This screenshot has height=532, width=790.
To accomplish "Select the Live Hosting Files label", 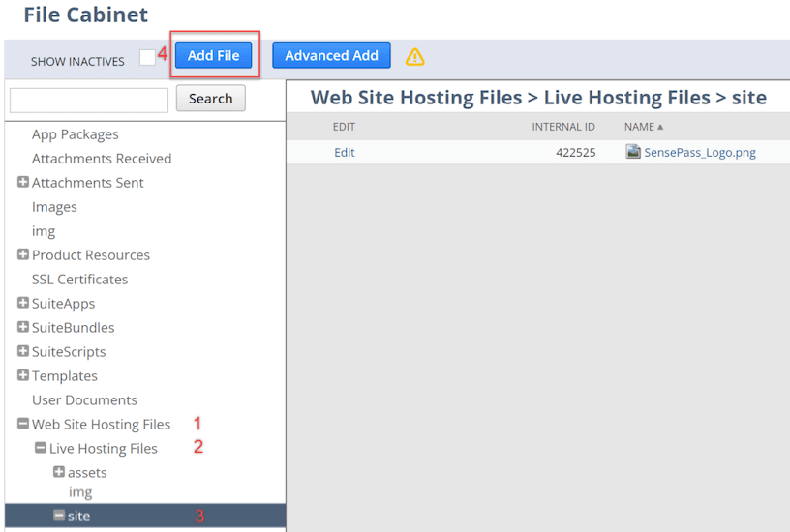I will [104, 449].
